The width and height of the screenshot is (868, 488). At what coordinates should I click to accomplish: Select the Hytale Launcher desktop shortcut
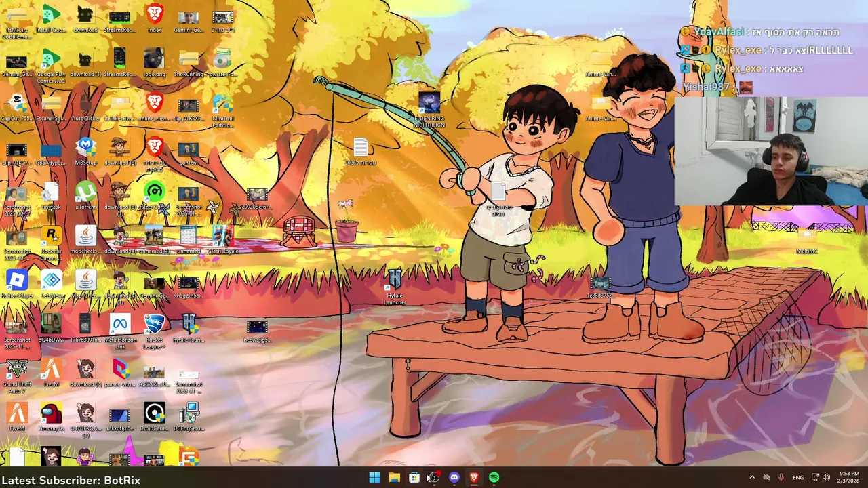pos(395,287)
